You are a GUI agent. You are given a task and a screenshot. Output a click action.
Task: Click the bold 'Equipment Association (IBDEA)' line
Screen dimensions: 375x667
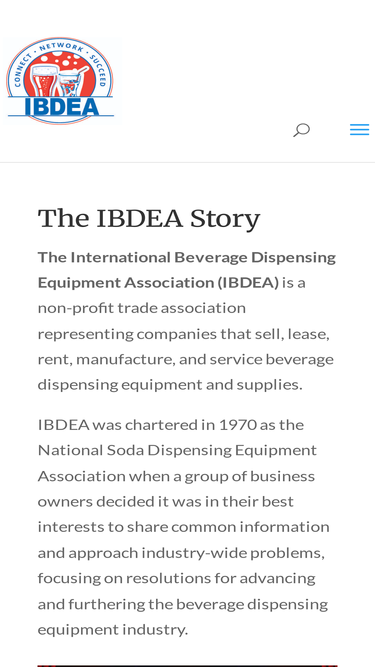click(x=158, y=282)
